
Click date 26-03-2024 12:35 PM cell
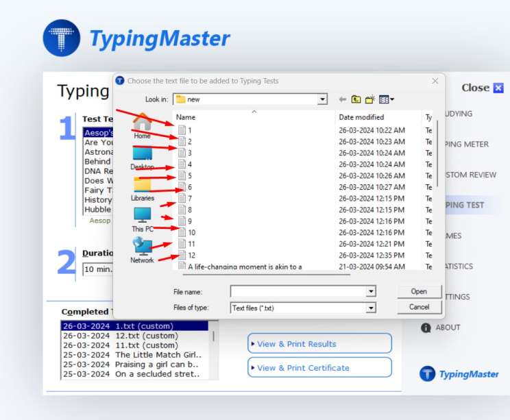[x=372, y=255]
